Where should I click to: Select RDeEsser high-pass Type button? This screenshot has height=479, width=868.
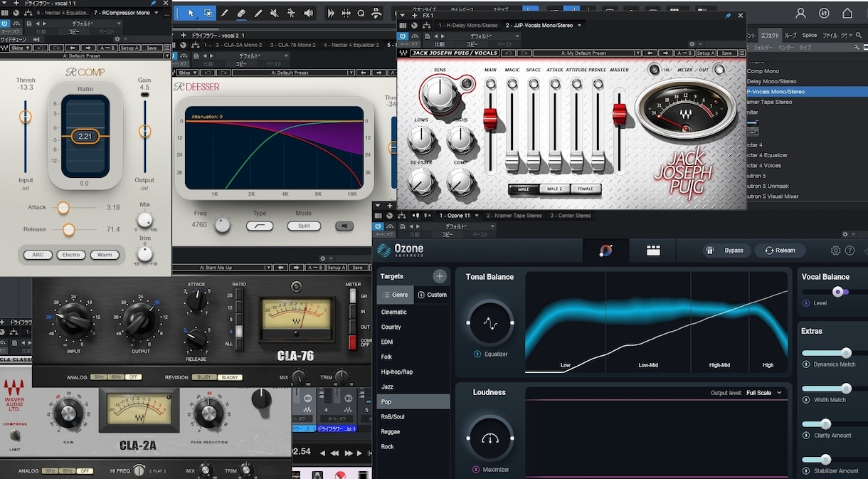(260, 226)
